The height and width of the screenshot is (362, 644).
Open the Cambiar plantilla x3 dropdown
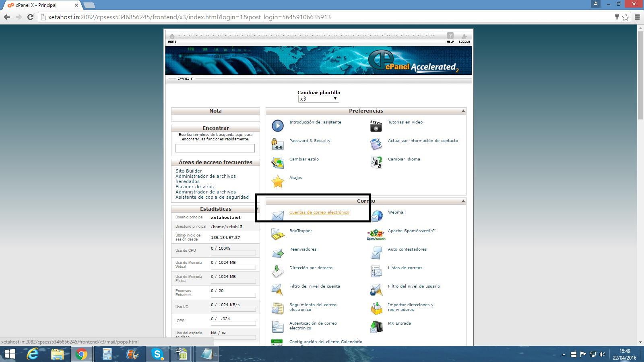(x=318, y=99)
